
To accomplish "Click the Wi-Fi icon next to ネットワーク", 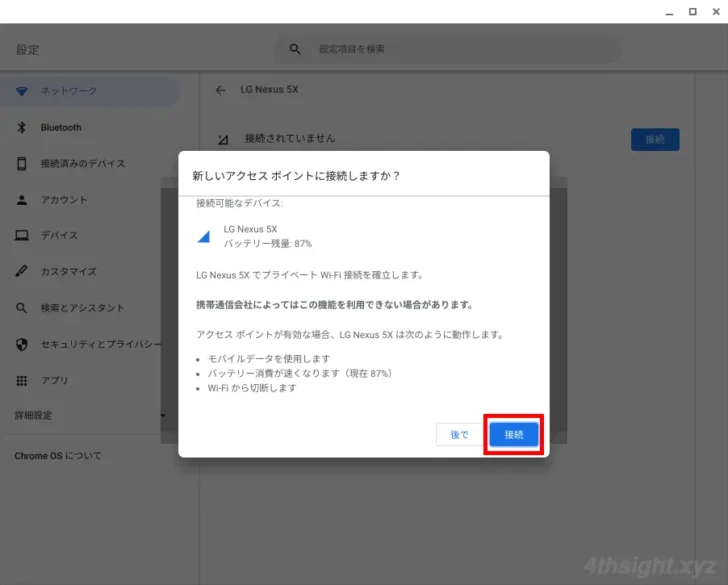I will pyautogui.click(x=22, y=91).
